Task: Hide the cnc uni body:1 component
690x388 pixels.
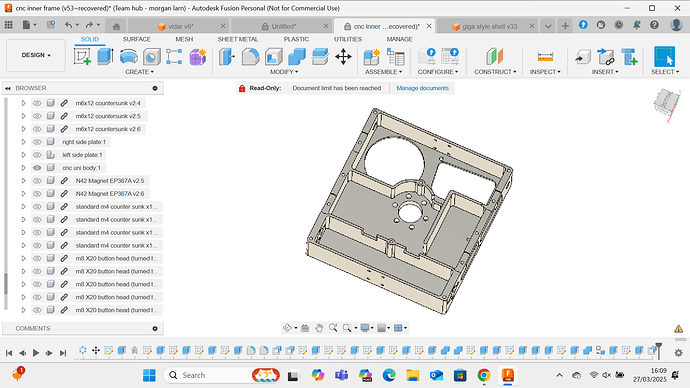Action: [x=37, y=168]
